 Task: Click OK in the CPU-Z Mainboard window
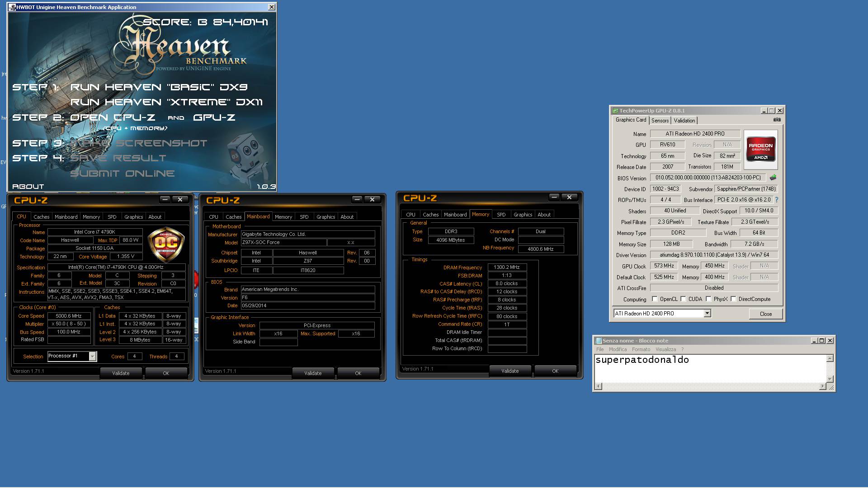pos(358,373)
